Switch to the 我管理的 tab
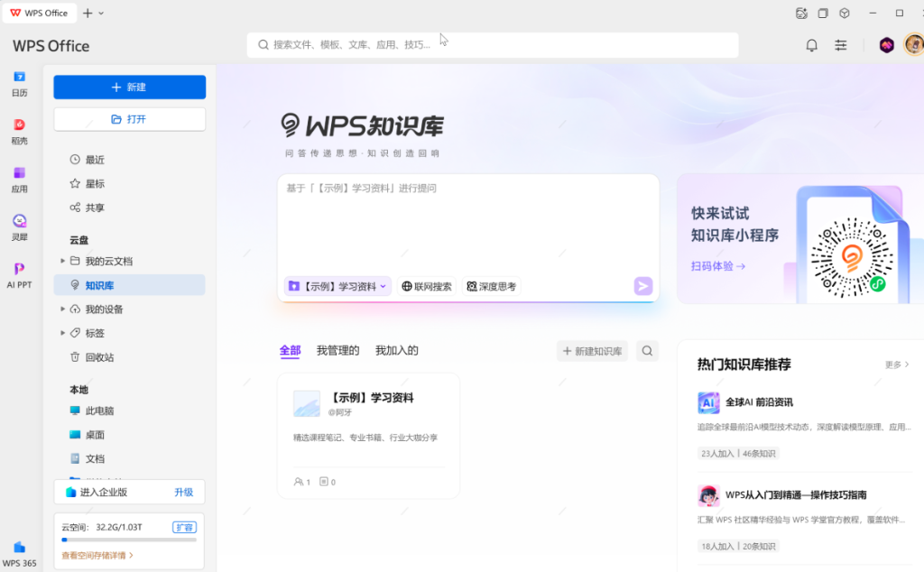 (x=337, y=350)
